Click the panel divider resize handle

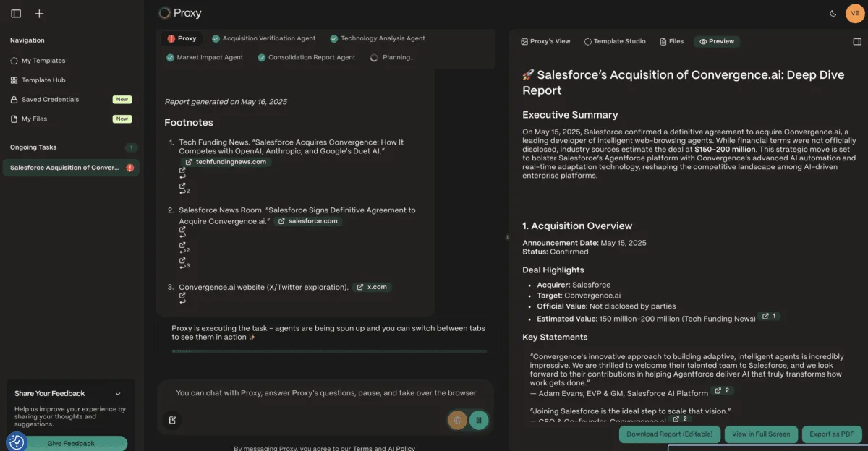coord(506,237)
